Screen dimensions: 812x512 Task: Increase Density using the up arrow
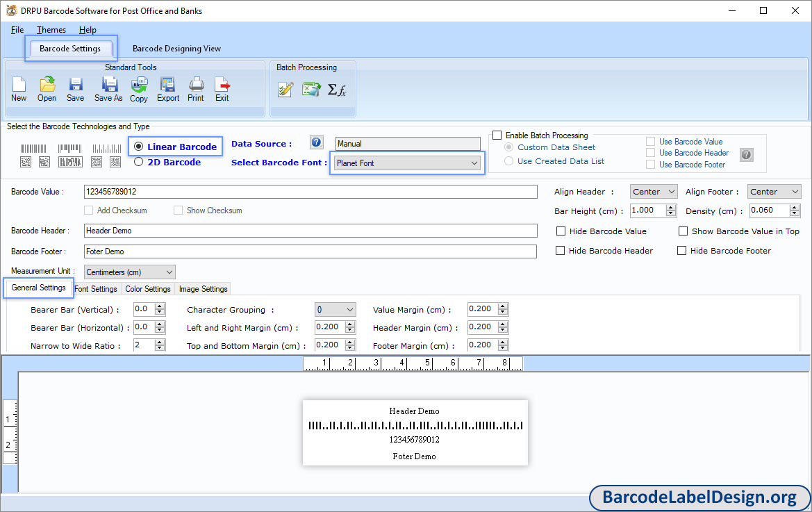[795, 207]
